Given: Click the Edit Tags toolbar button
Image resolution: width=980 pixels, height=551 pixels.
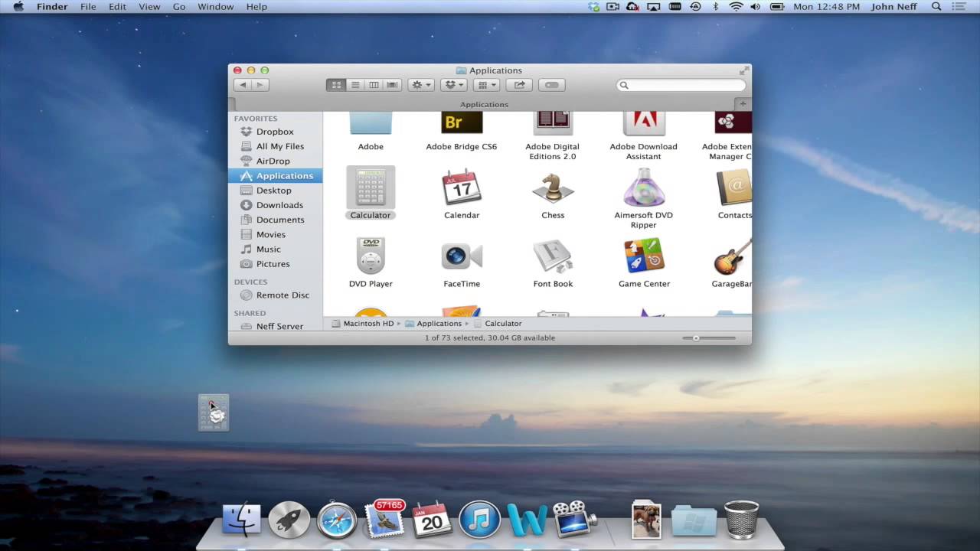Looking at the screenshot, I should click(551, 85).
